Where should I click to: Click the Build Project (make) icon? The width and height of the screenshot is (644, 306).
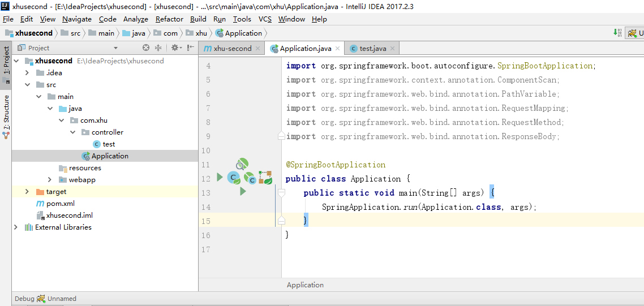[617, 33]
